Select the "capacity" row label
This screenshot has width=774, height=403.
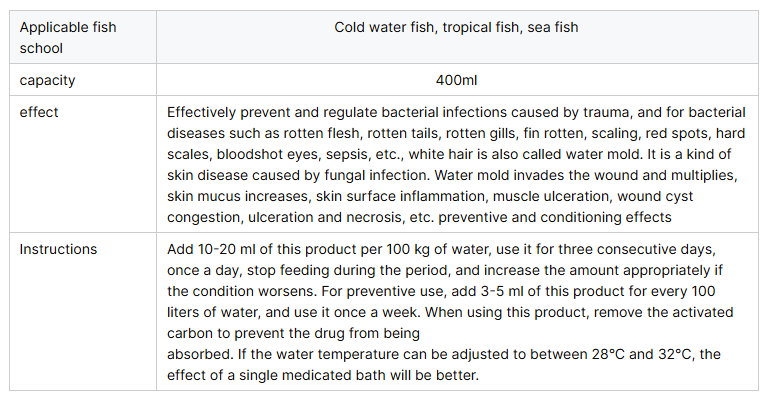click(x=47, y=79)
